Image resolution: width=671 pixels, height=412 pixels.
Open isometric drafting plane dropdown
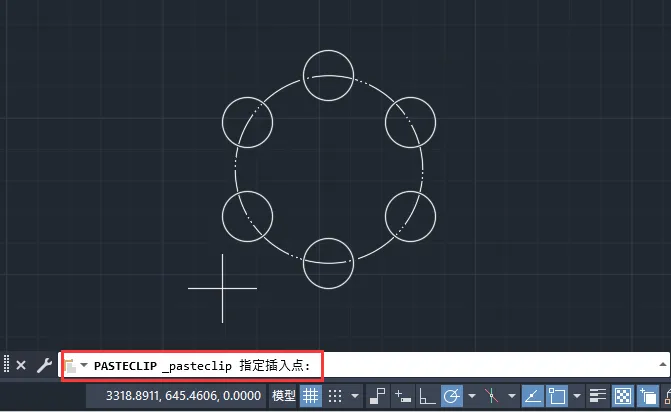[x=511, y=396]
